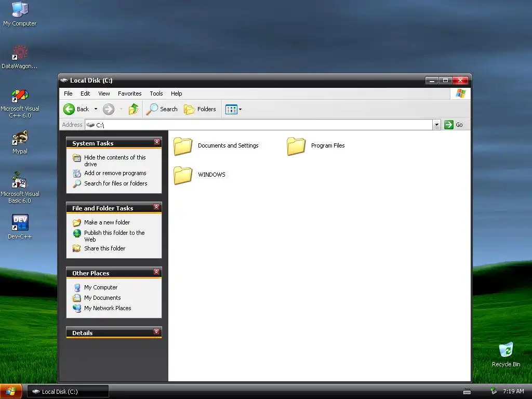
Task: Open the Tools menu
Action: click(x=156, y=94)
